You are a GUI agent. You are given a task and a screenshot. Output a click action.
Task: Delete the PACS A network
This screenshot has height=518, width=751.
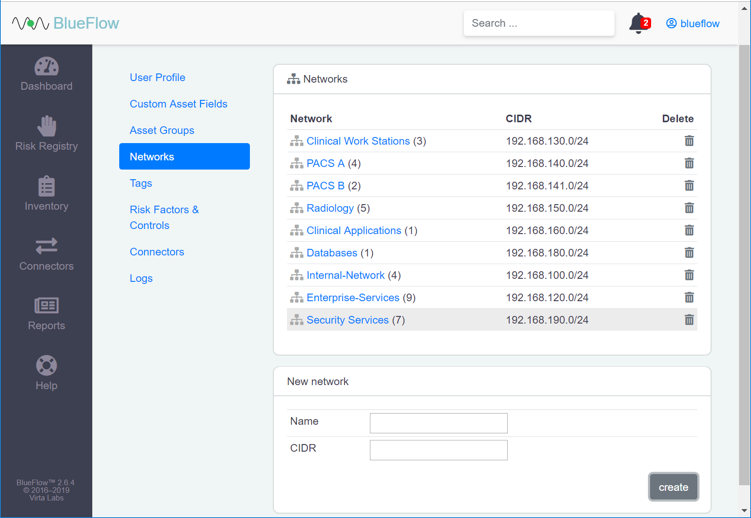689,163
